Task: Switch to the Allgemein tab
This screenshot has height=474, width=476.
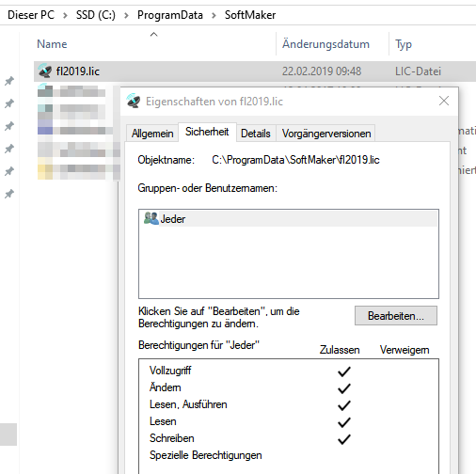Action: [x=152, y=134]
